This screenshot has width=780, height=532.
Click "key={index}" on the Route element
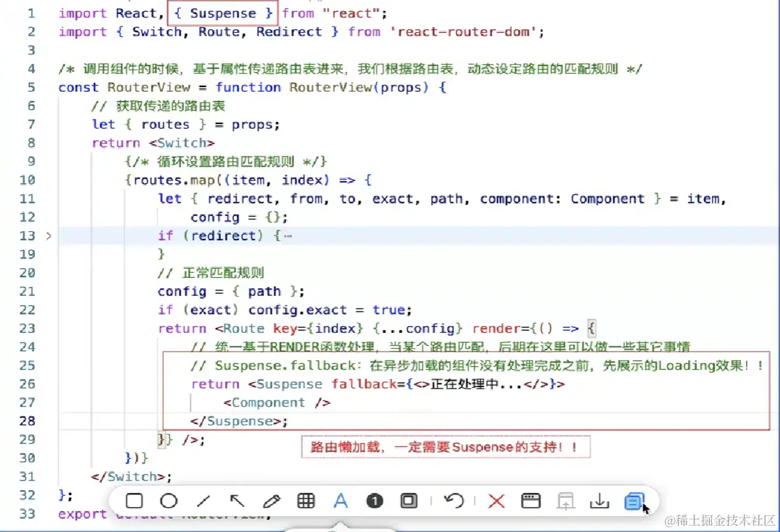(x=318, y=329)
